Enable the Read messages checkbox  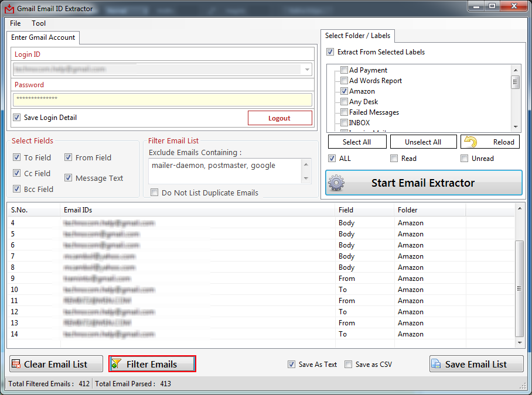(x=394, y=158)
